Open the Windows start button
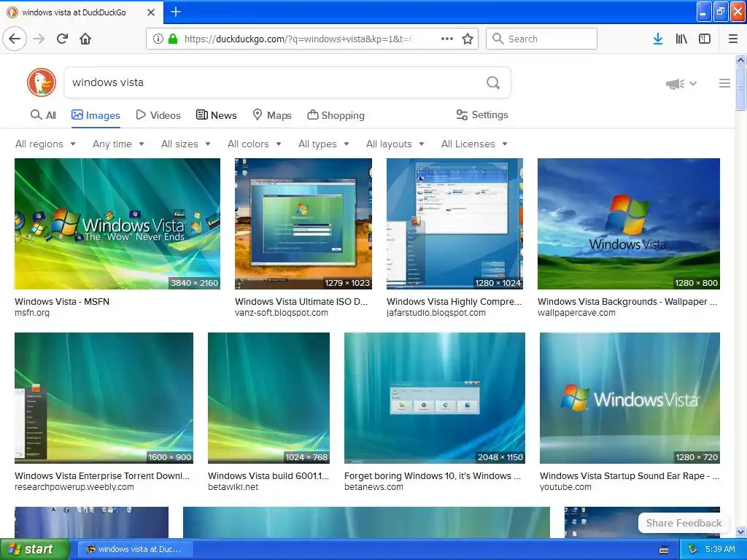 (35, 549)
